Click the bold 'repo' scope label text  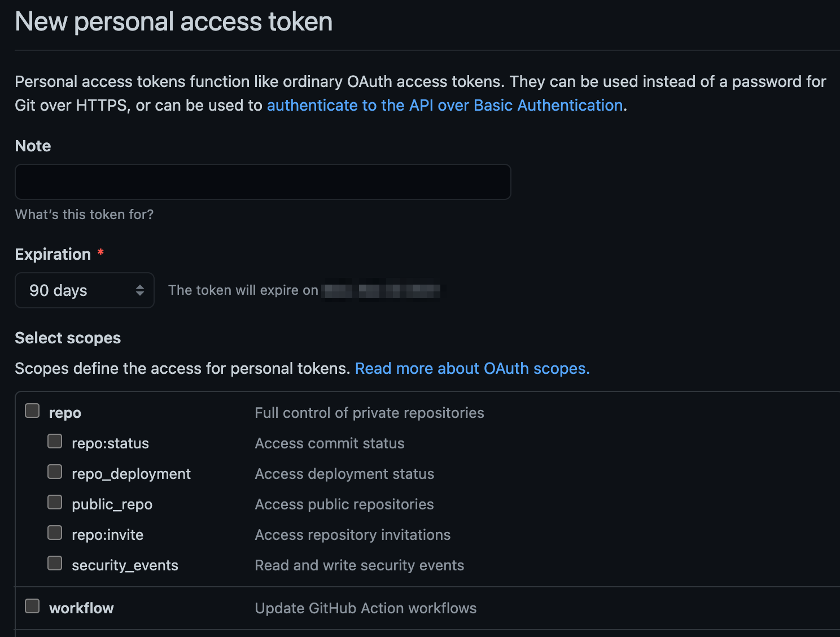point(65,413)
